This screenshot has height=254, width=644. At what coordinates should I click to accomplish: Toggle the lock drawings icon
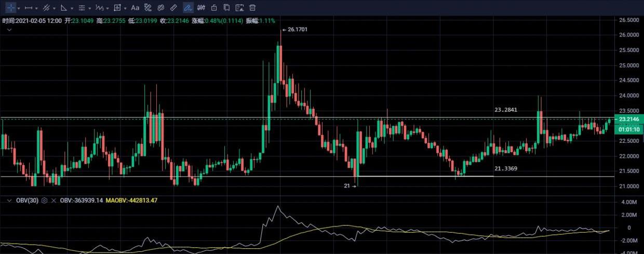[214, 8]
